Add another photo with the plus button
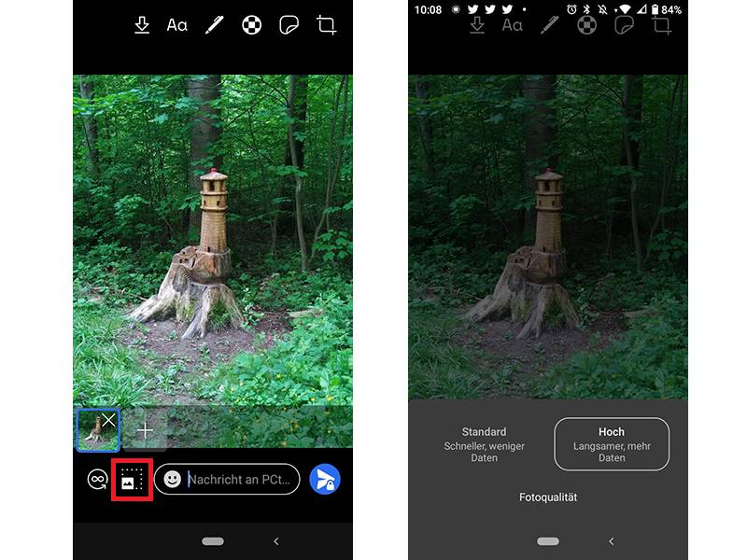 (x=146, y=430)
